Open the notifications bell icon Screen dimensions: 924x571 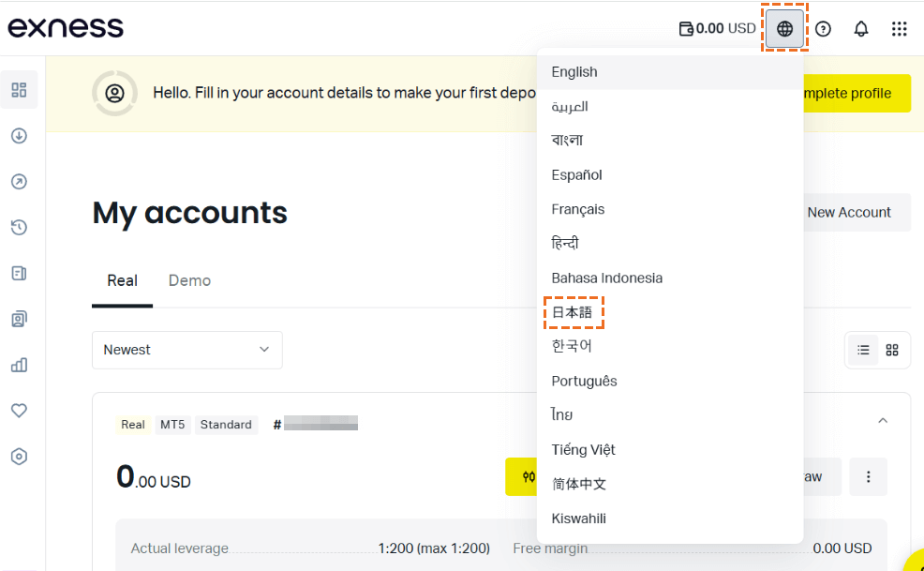coord(861,28)
